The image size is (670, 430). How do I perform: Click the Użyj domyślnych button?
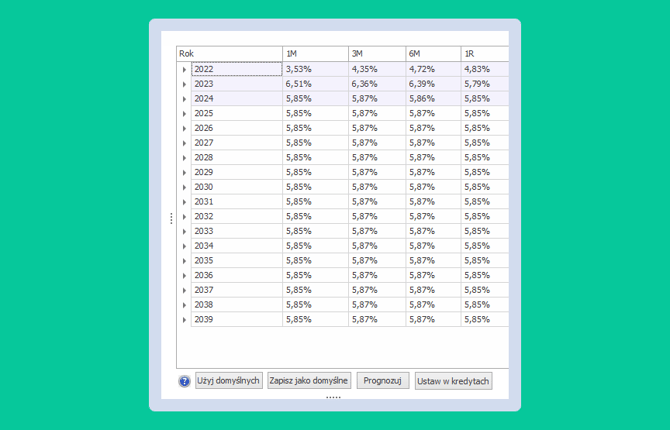coord(229,380)
